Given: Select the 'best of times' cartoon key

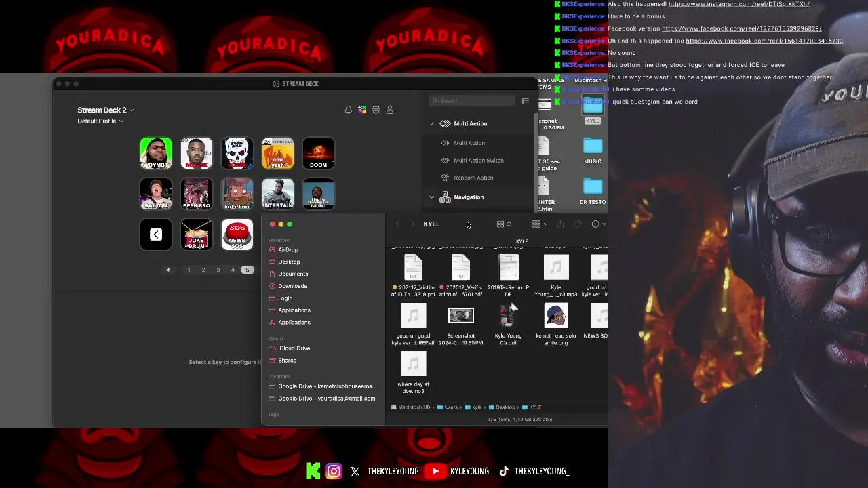Looking at the screenshot, I should click(x=237, y=194).
